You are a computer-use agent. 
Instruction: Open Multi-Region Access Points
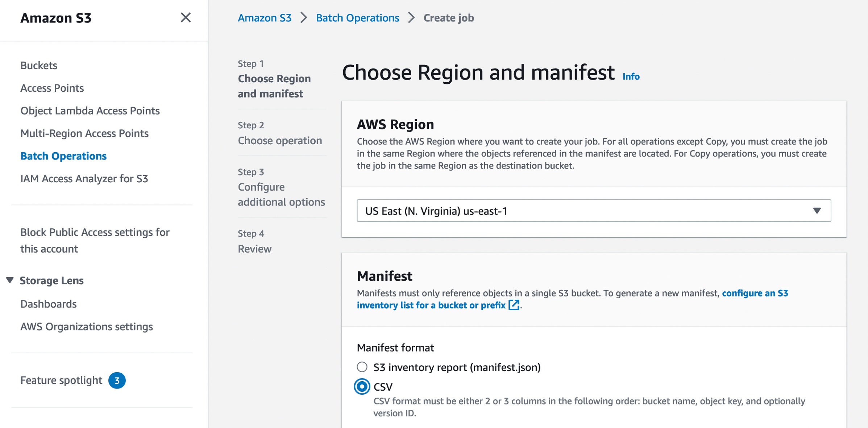pos(84,133)
